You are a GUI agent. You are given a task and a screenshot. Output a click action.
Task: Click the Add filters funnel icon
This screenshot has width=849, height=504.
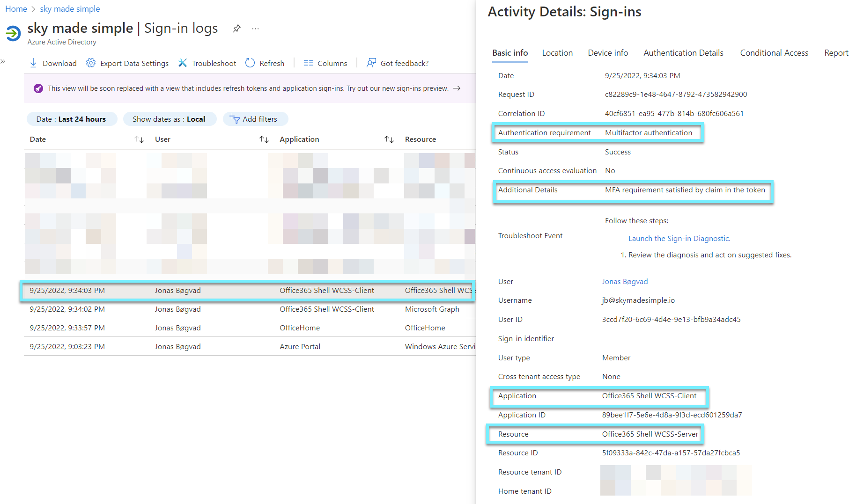[x=235, y=119]
